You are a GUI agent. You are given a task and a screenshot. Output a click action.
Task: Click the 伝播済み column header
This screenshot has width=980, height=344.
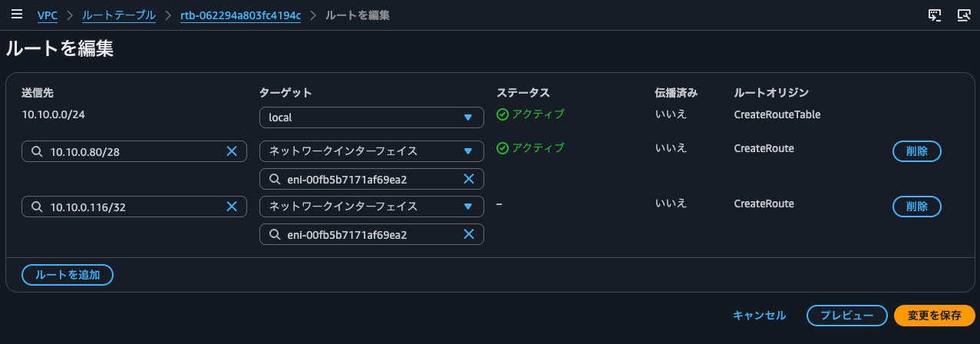(x=676, y=92)
